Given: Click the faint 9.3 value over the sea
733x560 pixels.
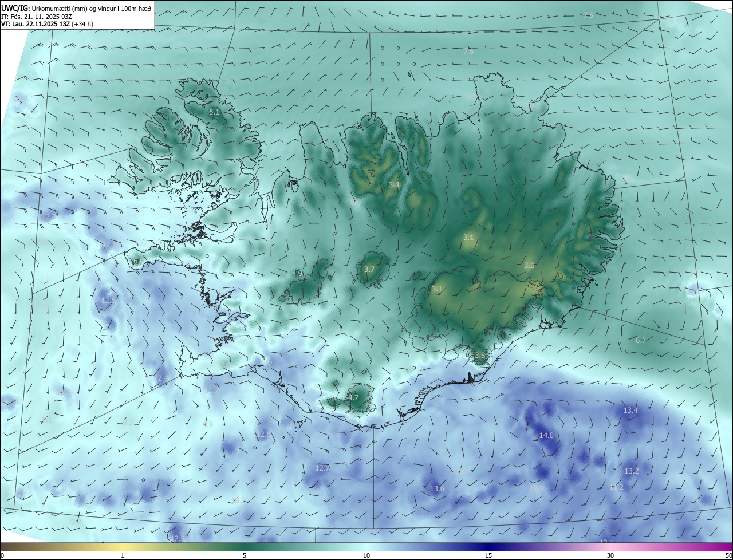Looking at the screenshot, I should (x=128, y=423).
